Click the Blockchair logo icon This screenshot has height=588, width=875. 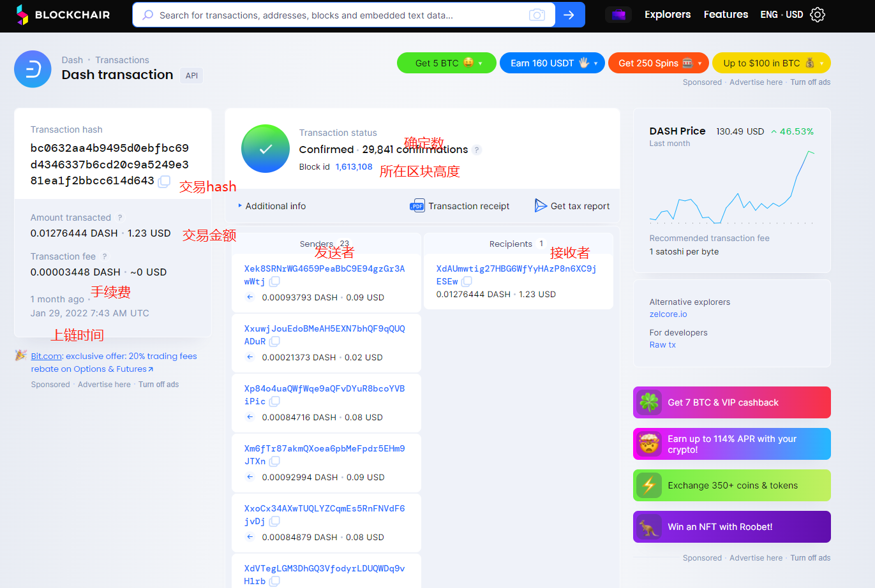tap(22, 15)
